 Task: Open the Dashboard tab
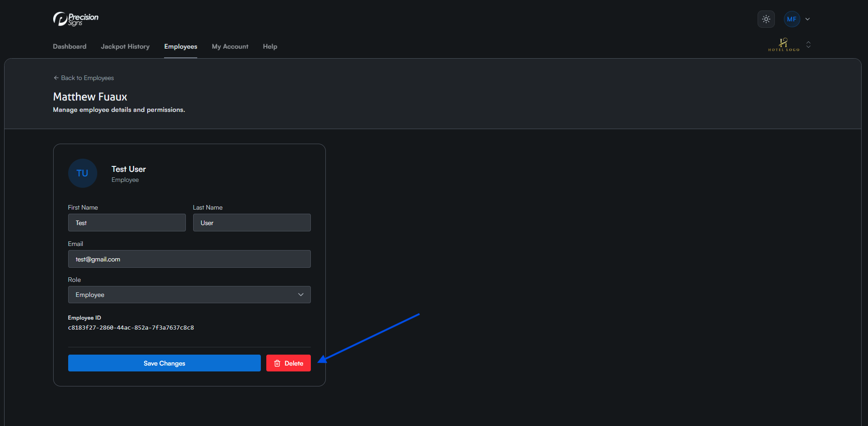tap(70, 46)
